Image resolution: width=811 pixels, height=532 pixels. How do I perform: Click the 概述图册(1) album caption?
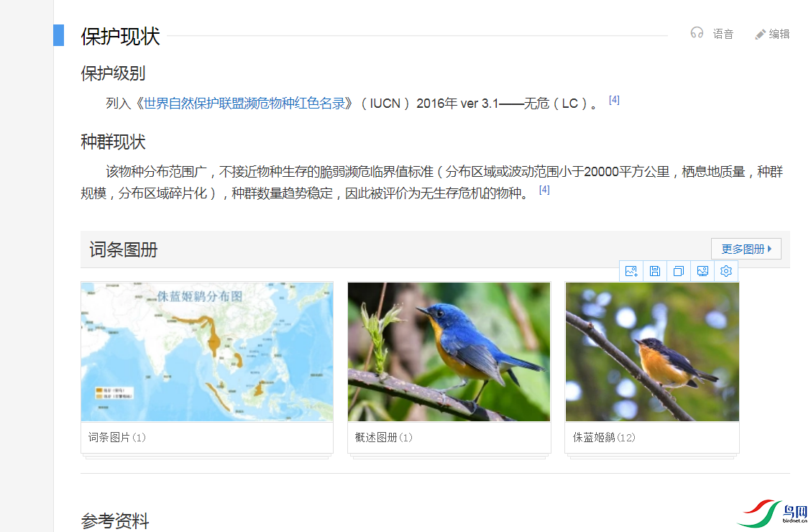pyautogui.click(x=384, y=437)
